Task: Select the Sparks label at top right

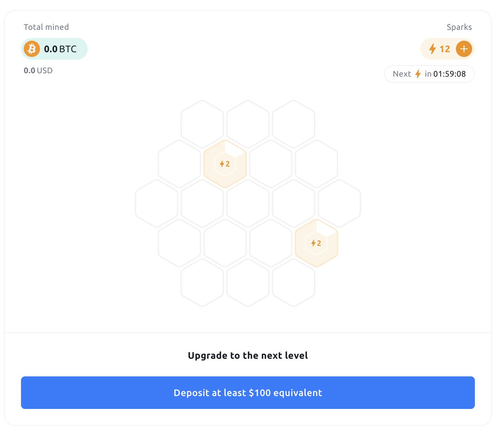Action: coord(459,27)
